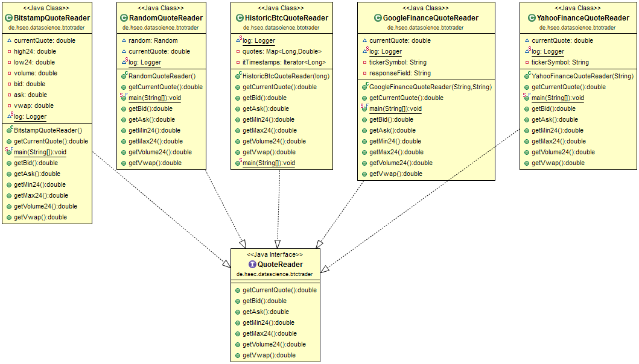Click the constructor icon beside BitstampQuoteReader()
Image resolution: width=639 pixels, height=364 pixels.
(10, 130)
